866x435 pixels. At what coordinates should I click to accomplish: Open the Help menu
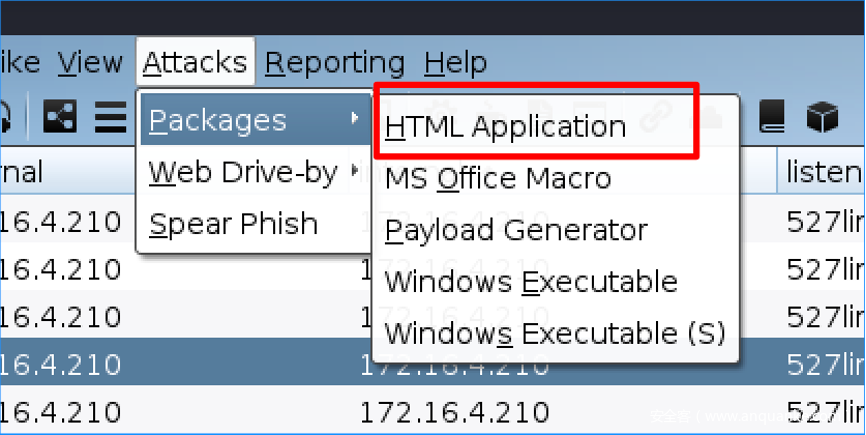pyautogui.click(x=455, y=63)
